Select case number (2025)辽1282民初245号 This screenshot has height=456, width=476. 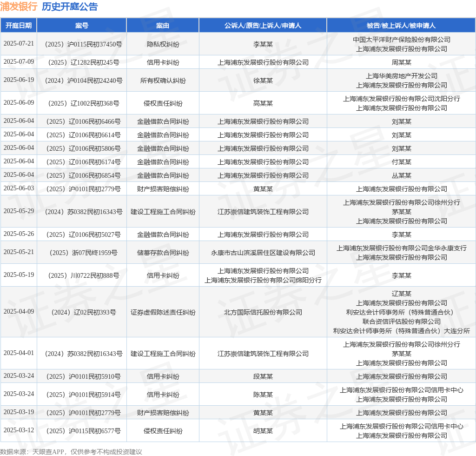(84, 62)
